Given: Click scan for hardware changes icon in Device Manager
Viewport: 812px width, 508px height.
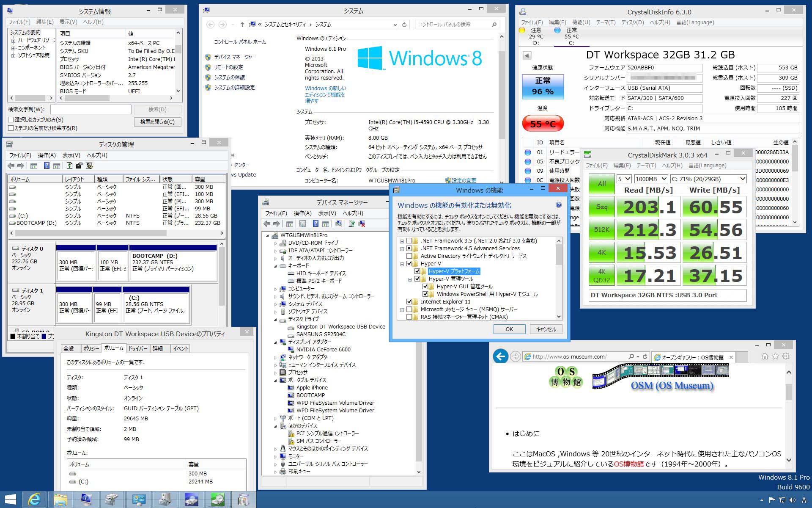Looking at the screenshot, I should [338, 224].
